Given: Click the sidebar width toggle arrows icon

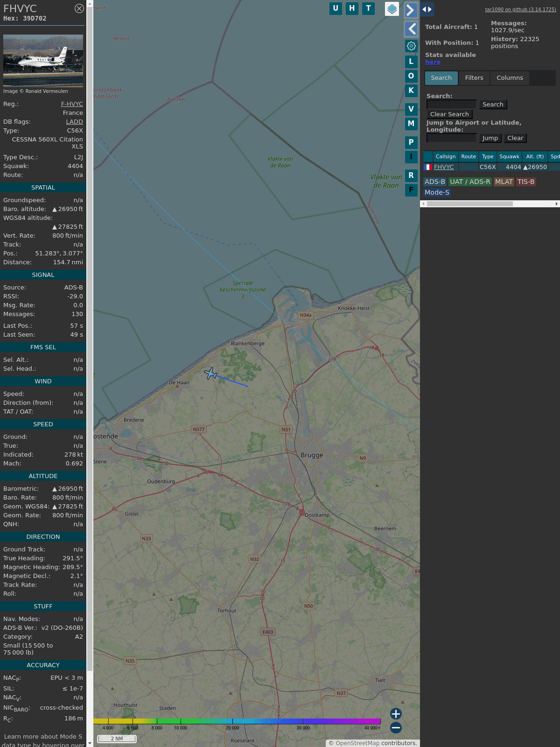Looking at the screenshot, I should (427, 9).
